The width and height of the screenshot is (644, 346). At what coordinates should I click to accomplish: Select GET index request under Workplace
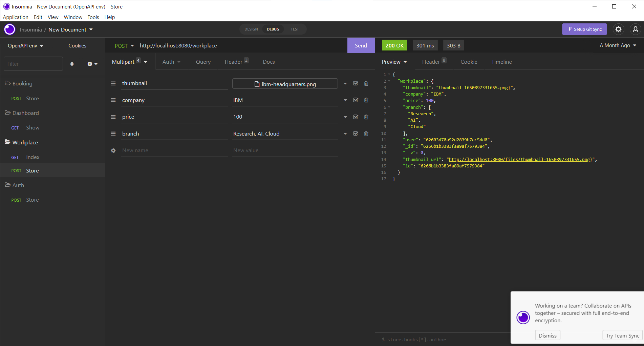[52, 157]
